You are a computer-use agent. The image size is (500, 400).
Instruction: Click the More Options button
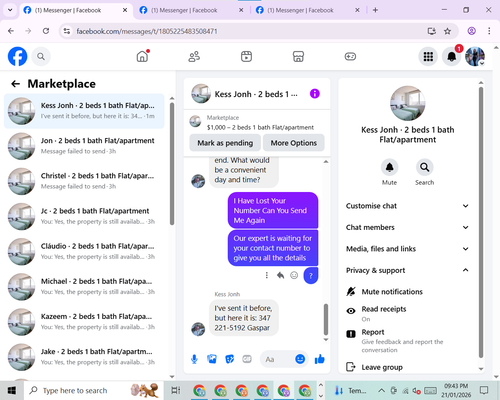coord(294,143)
